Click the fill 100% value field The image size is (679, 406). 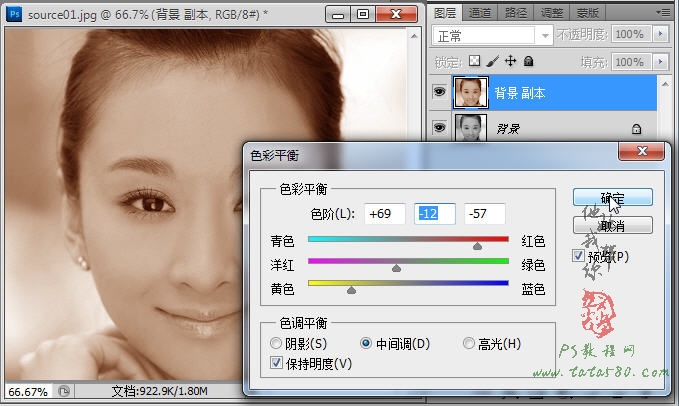tap(631, 62)
